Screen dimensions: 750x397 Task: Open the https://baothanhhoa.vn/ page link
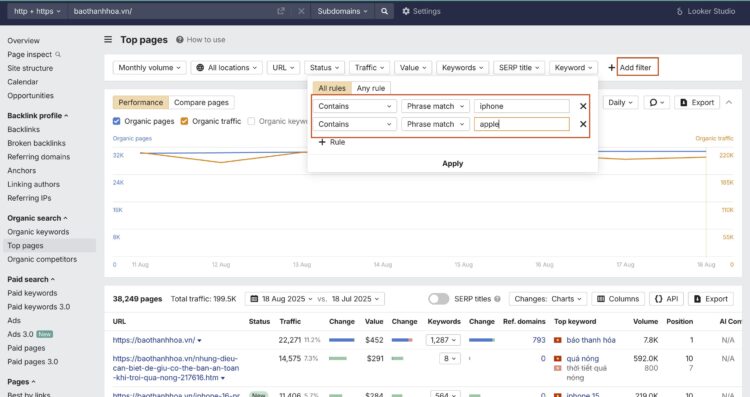coord(154,340)
